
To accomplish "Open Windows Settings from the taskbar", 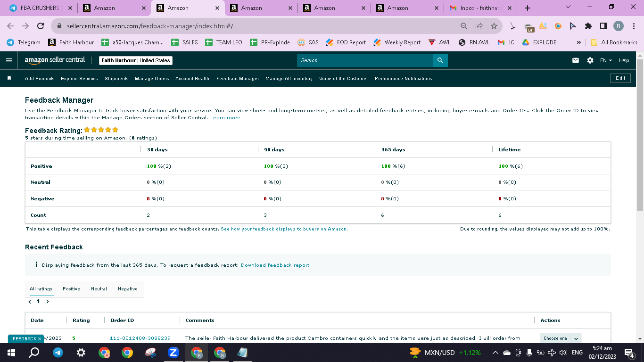I will point(81,353).
